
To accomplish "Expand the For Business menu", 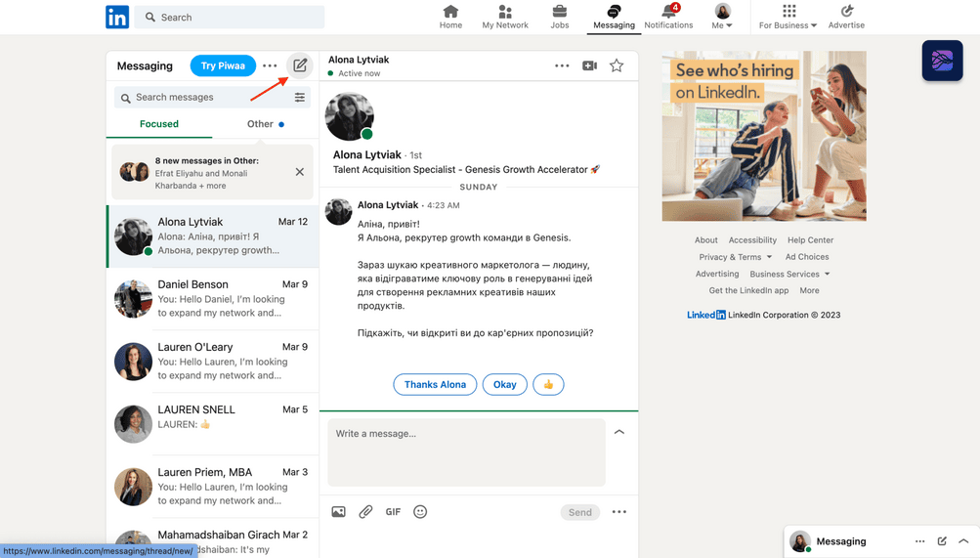I will (x=788, y=17).
